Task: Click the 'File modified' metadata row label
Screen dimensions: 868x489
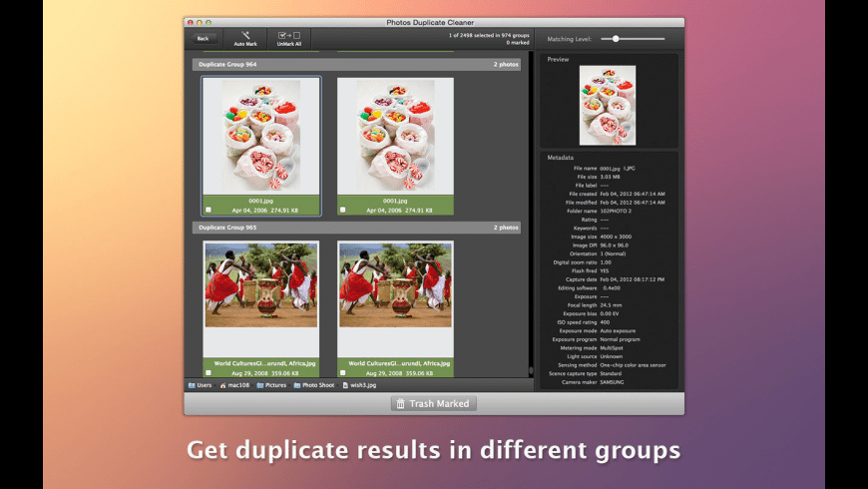Action: (582, 203)
